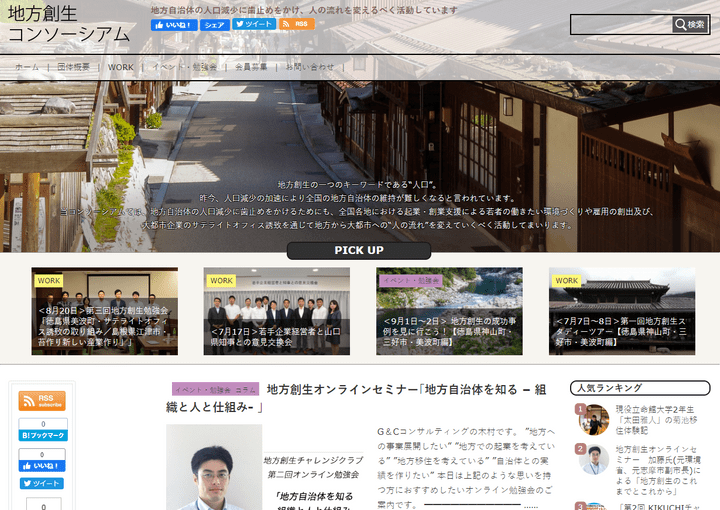Open the イベント・勉強会 menu item
Viewport: 720px width, 510px height.
185,67
